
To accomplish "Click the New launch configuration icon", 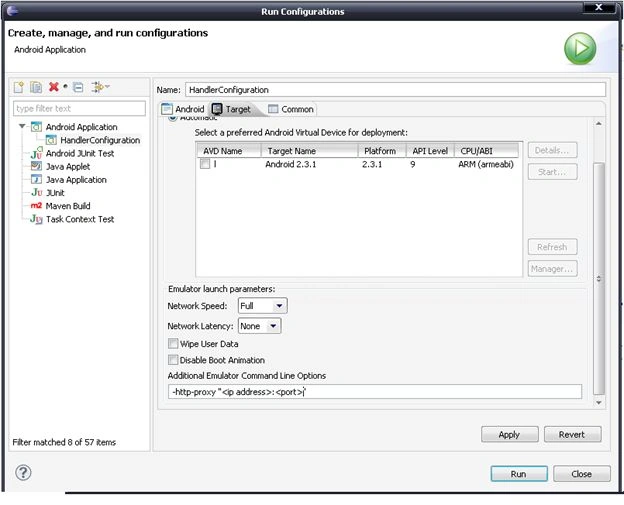I will click(18, 87).
